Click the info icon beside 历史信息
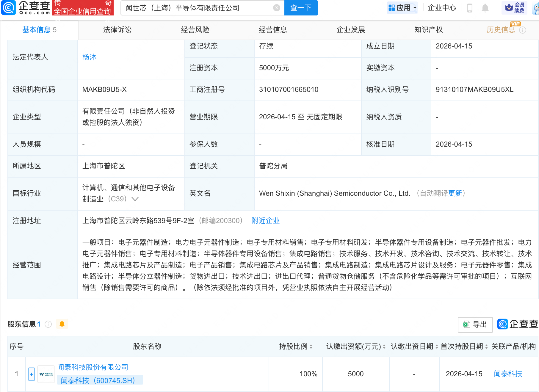 [523, 30]
